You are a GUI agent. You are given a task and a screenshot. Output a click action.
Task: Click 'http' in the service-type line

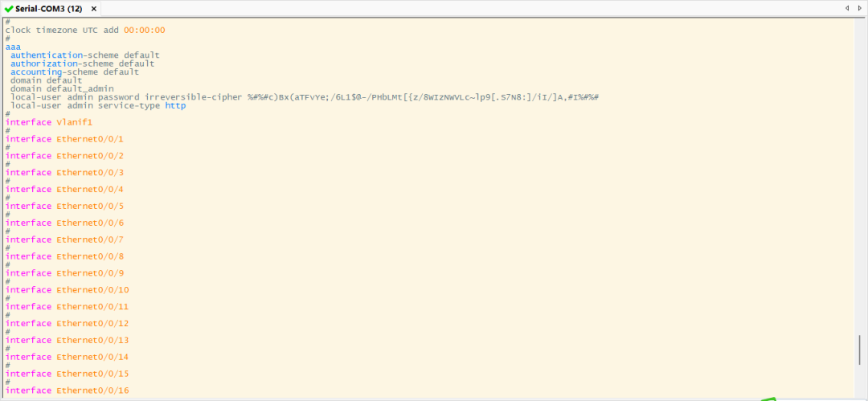point(175,105)
